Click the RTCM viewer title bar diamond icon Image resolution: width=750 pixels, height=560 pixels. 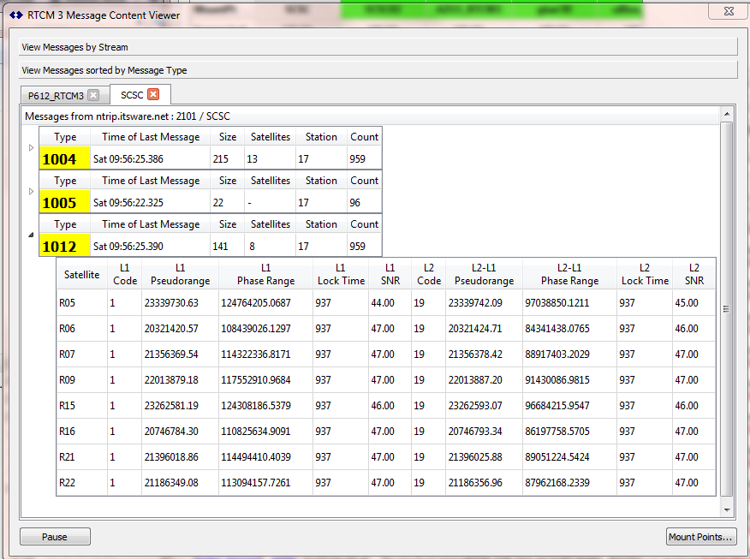[15, 15]
